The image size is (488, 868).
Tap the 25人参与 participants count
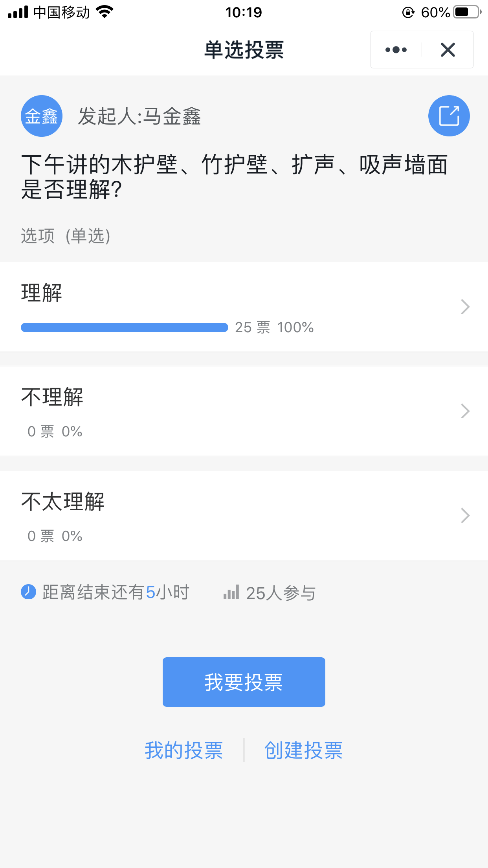click(281, 593)
